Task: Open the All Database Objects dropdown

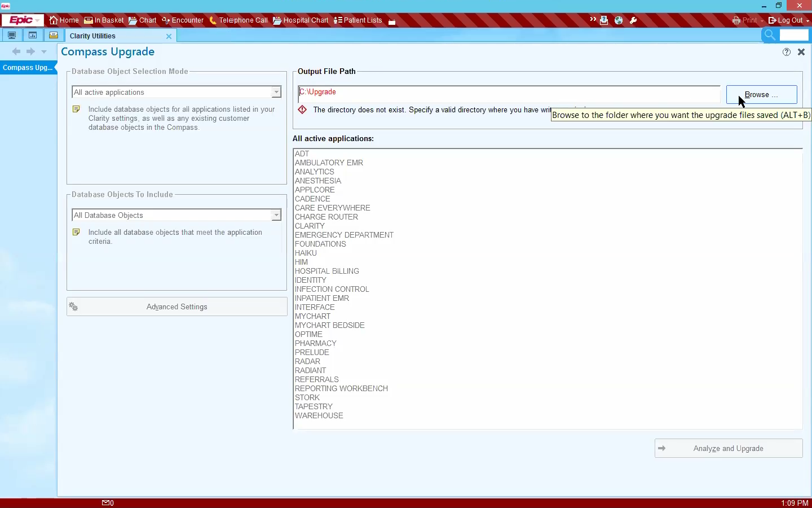Action: click(176, 215)
